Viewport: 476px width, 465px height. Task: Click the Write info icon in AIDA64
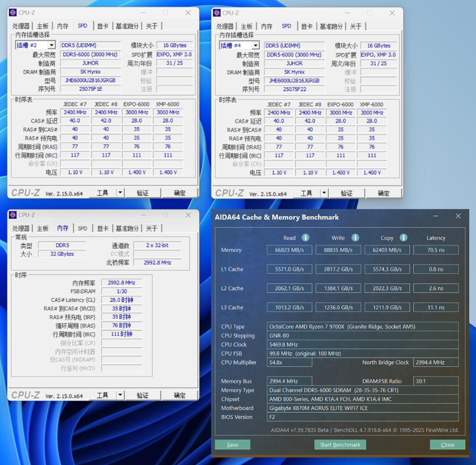click(x=355, y=238)
